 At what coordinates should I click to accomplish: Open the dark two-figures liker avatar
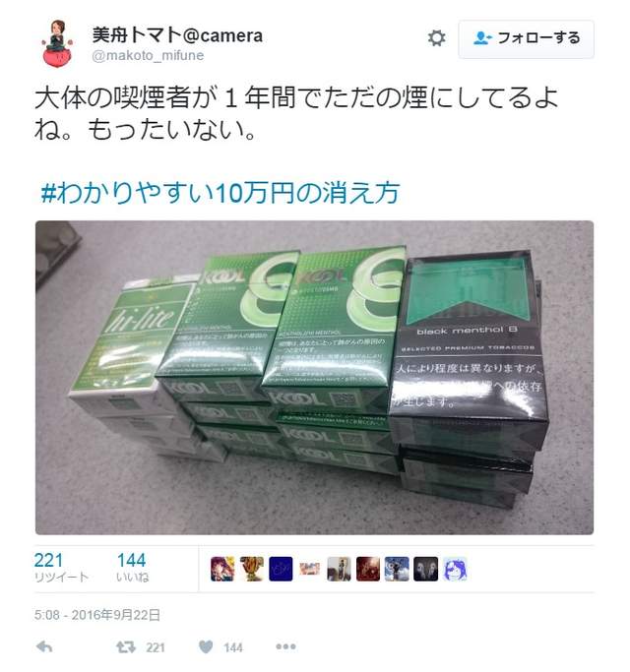click(x=426, y=569)
